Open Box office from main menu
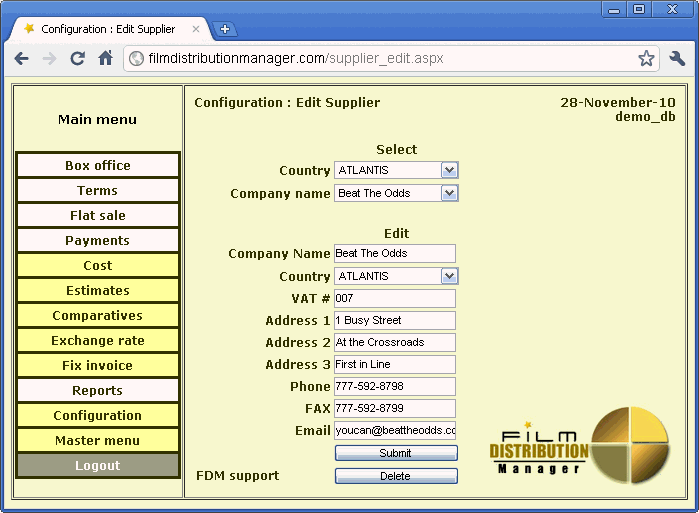 (x=98, y=166)
